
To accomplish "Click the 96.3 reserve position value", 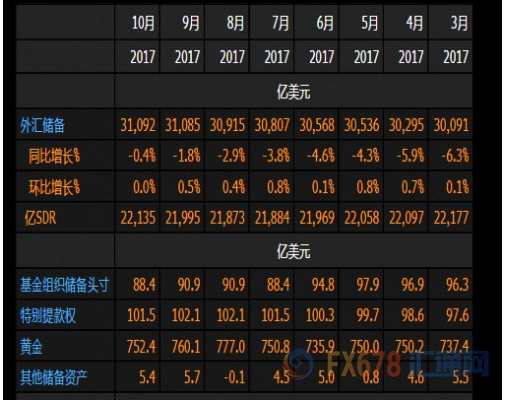I will [x=458, y=285].
